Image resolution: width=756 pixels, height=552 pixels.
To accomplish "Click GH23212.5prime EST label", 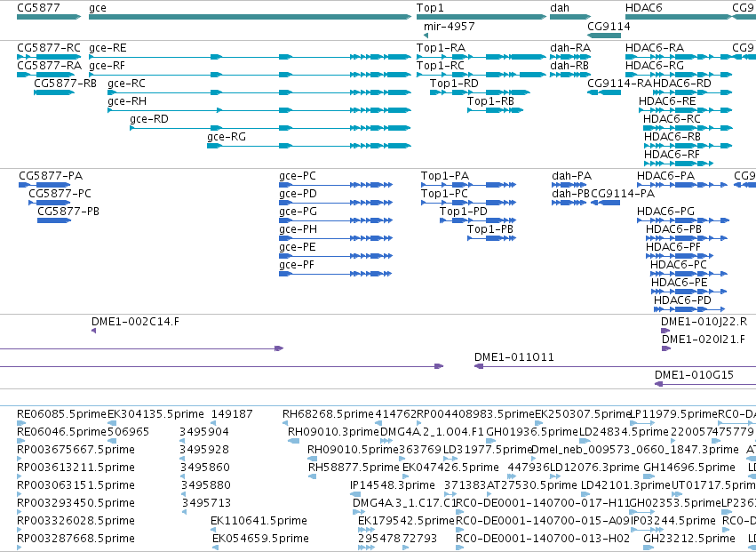I will (689, 539).
